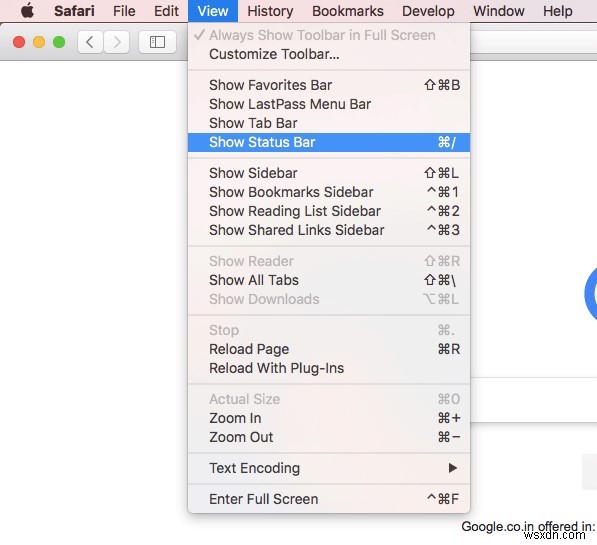This screenshot has width=597, height=545.
Task: Select Show Tab Bar
Action: click(x=329, y=123)
